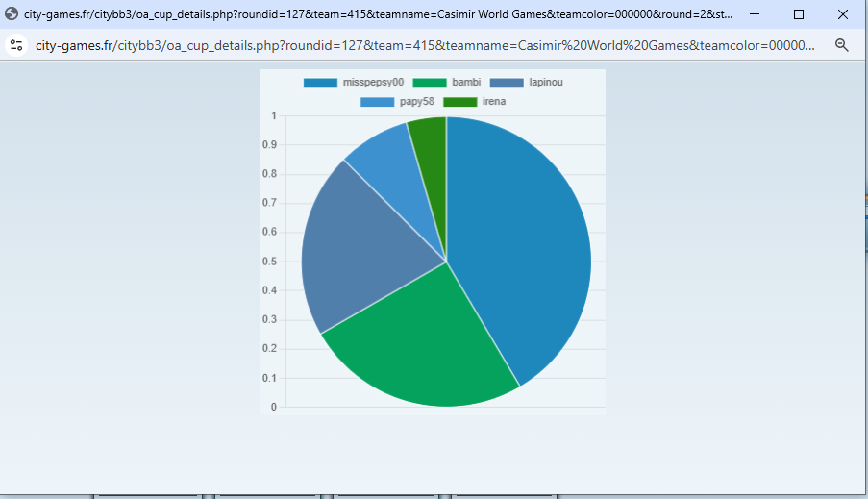
Task: Click the city-games.fr URL address field
Action: coord(423,45)
